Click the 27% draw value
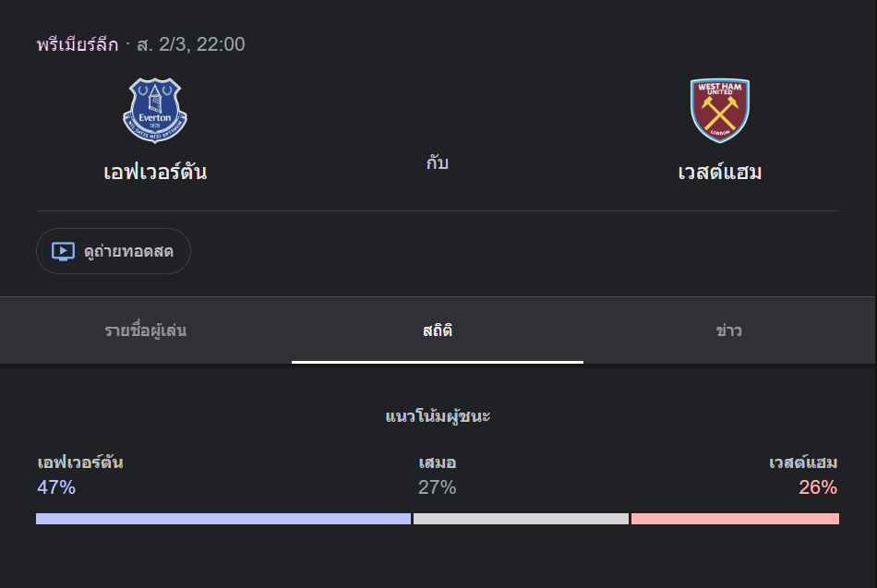Screen dimensions: 877x588 437,487
